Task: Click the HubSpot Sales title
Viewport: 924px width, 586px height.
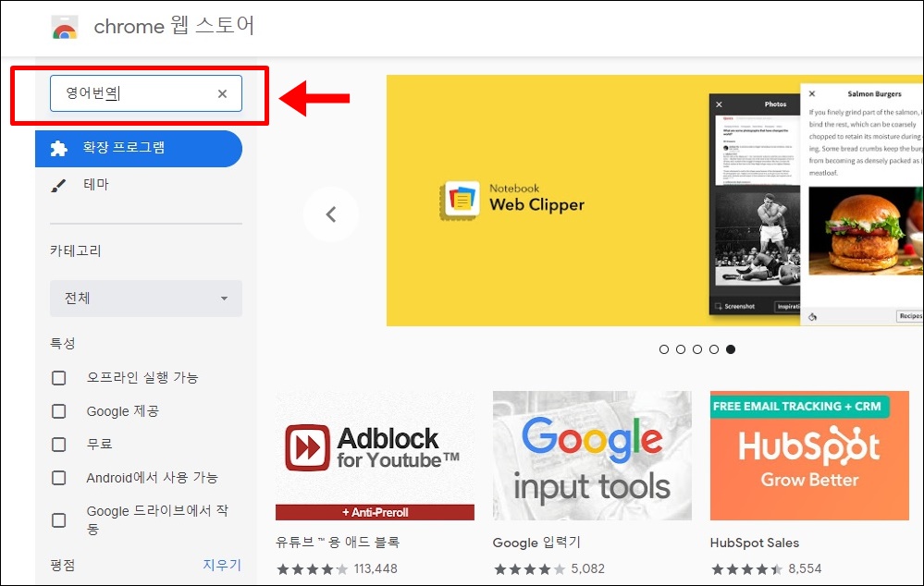Action: (755, 543)
